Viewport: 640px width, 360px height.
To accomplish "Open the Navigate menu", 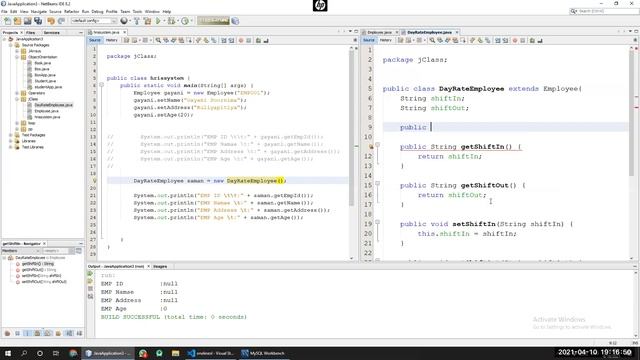I will tap(39, 11).
